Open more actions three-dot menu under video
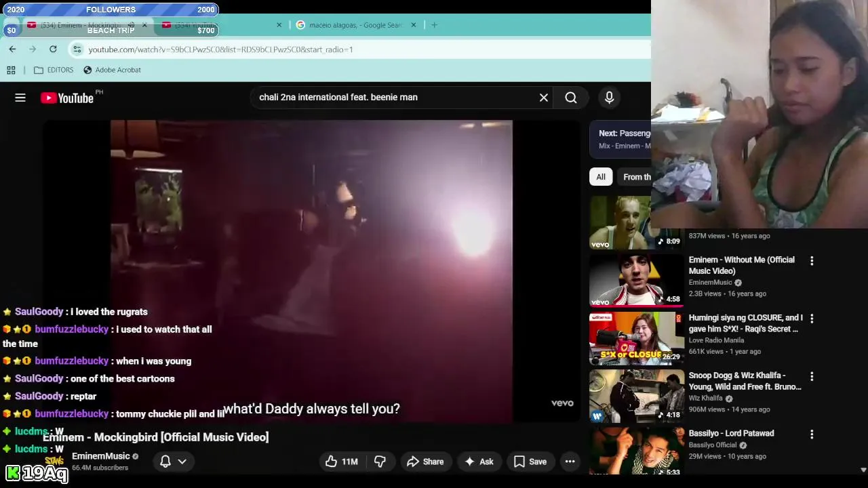Screen dimensions: 868x488 pyautogui.click(x=570, y=462)
